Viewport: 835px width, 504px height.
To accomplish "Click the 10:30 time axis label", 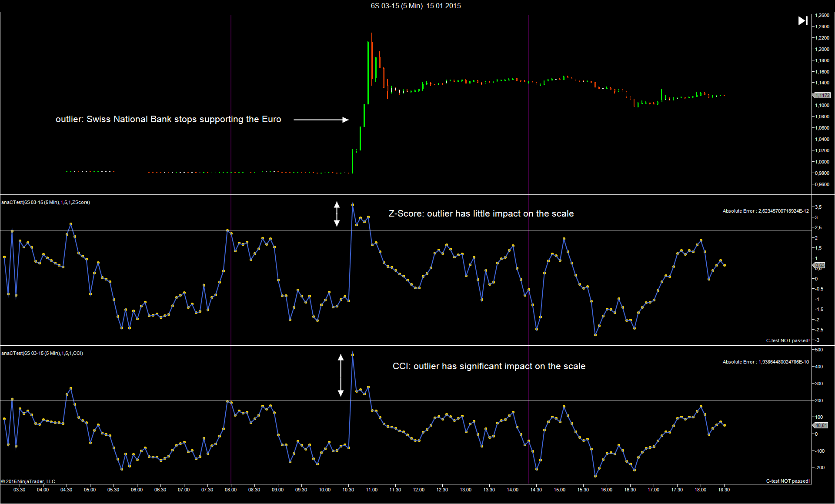I will click(x=348, y=490).
